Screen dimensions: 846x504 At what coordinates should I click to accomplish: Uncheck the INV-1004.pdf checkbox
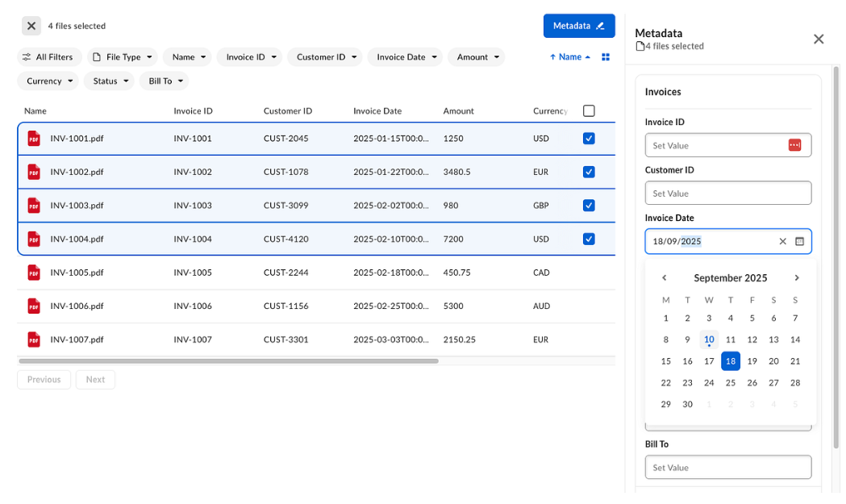[x=588, y=239]
